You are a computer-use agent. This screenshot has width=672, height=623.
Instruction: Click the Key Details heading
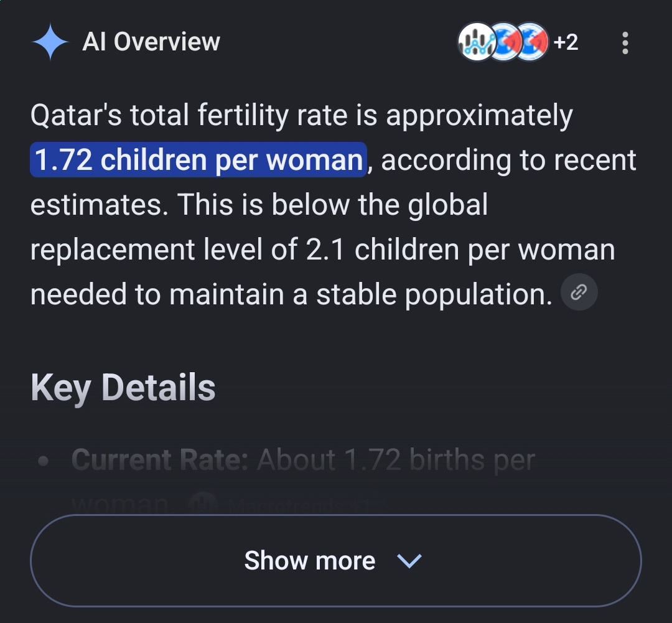pyautogui.click(x=123, y=388)
